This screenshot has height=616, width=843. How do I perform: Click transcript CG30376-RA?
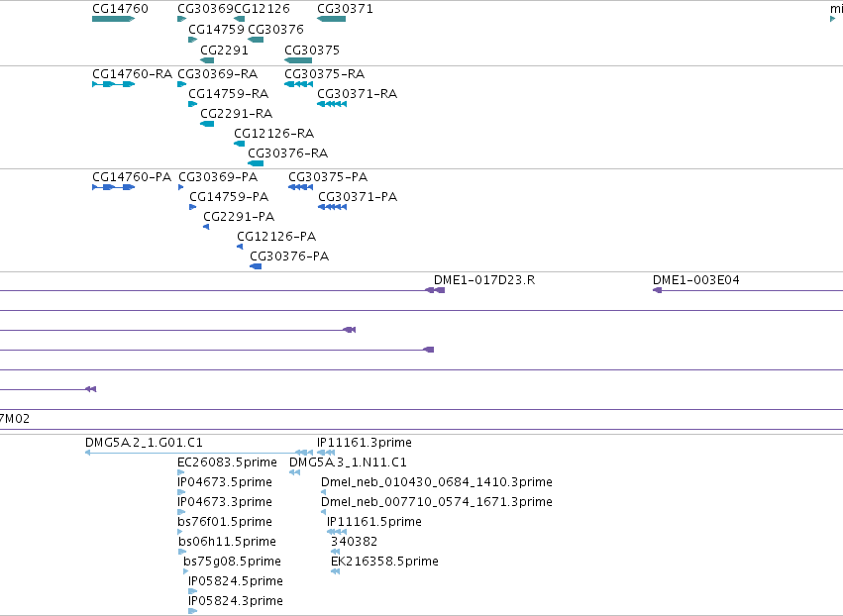pos(287,154)
